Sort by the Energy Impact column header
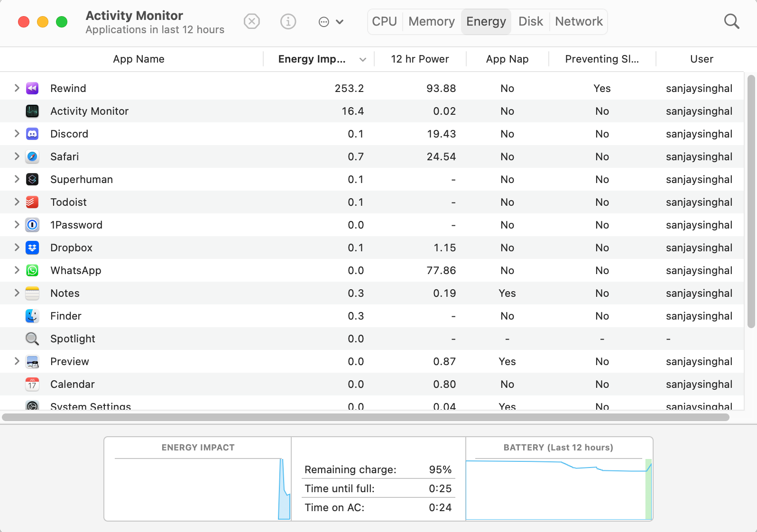Screen dimensions: 757x532 point(319,59)
